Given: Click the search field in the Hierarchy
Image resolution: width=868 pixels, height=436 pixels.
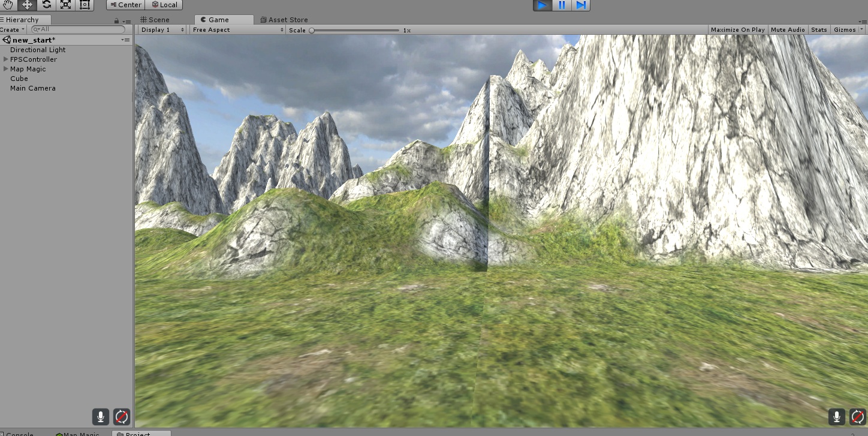Looking at the screenshot, I should 78,29.
